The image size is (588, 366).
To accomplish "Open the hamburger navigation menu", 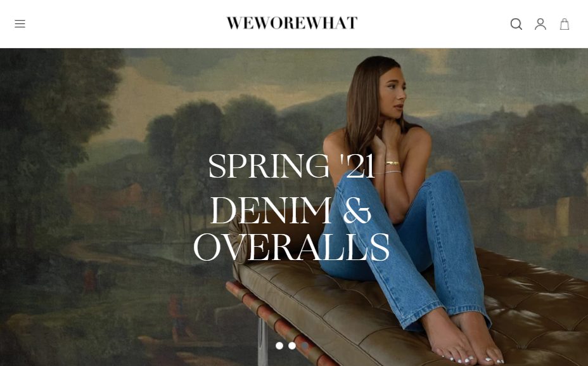I will tap(20, 24).
